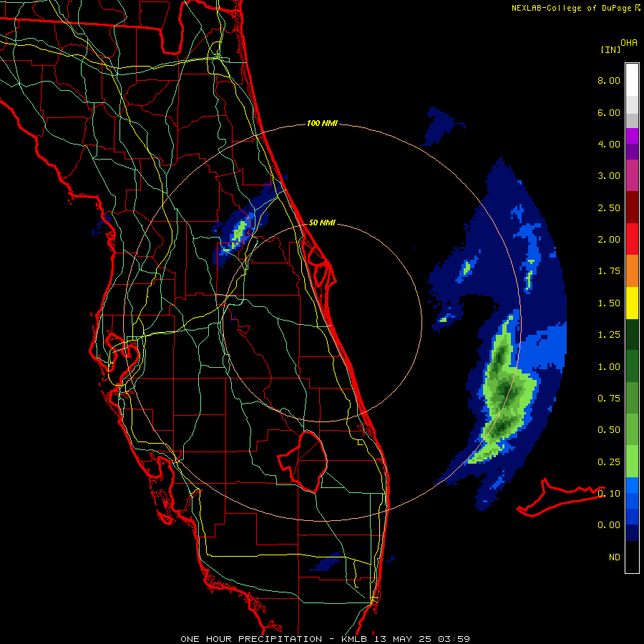Pick the orange swatch in the color scale
The image size is (644, 644).
coord(632,270)
